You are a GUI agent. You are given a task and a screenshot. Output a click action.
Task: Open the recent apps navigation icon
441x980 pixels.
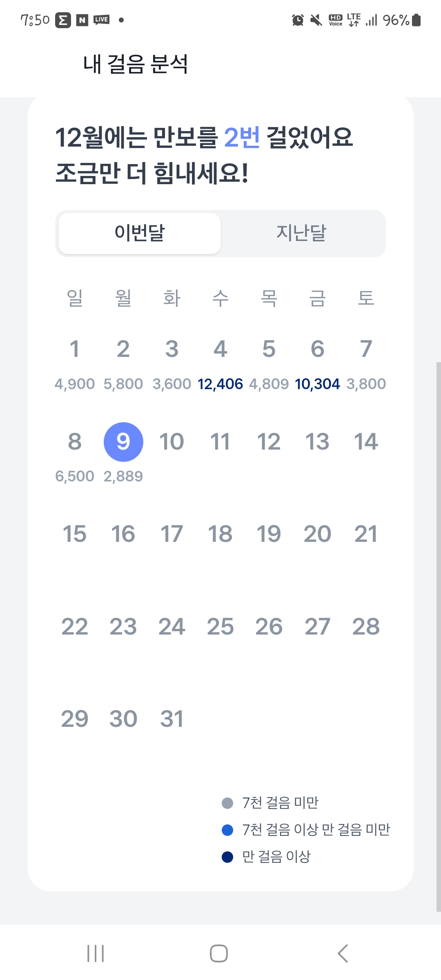(x=96, y=953)
